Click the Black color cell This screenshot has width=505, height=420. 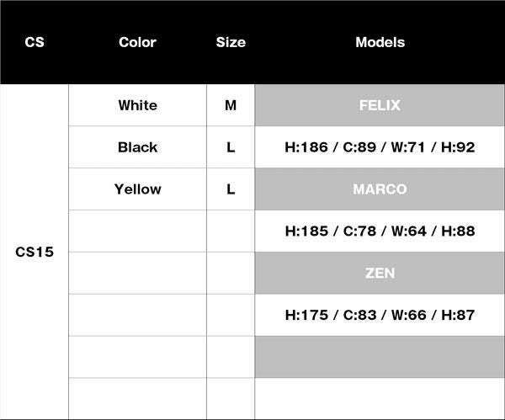[x=137, y=147]
